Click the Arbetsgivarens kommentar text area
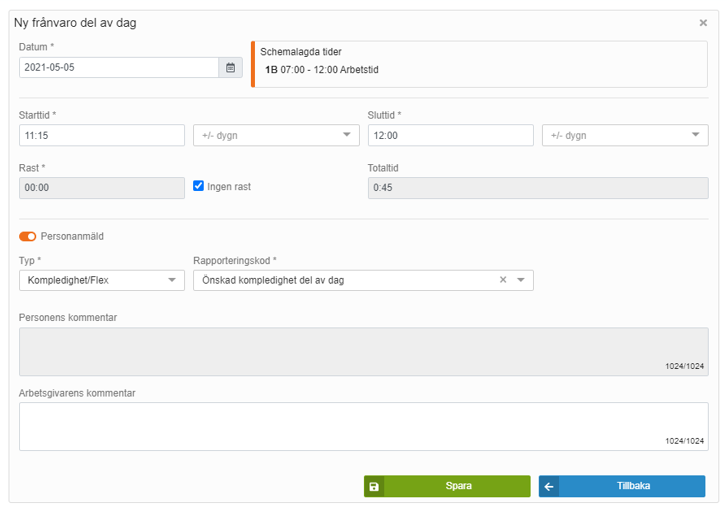This screenshot has width=727, height=511. 363,426
